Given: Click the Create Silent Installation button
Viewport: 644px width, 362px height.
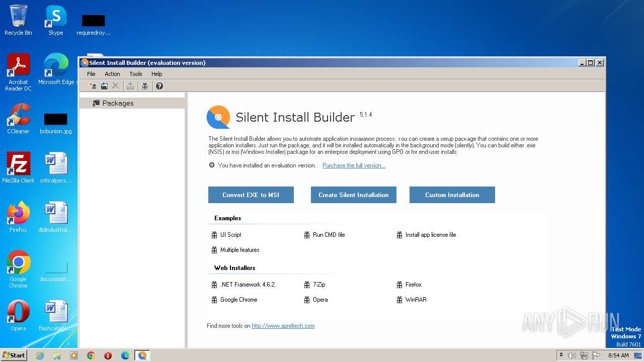Looking at the screenshot, I should pyautogui.click(x=354, y=195).
